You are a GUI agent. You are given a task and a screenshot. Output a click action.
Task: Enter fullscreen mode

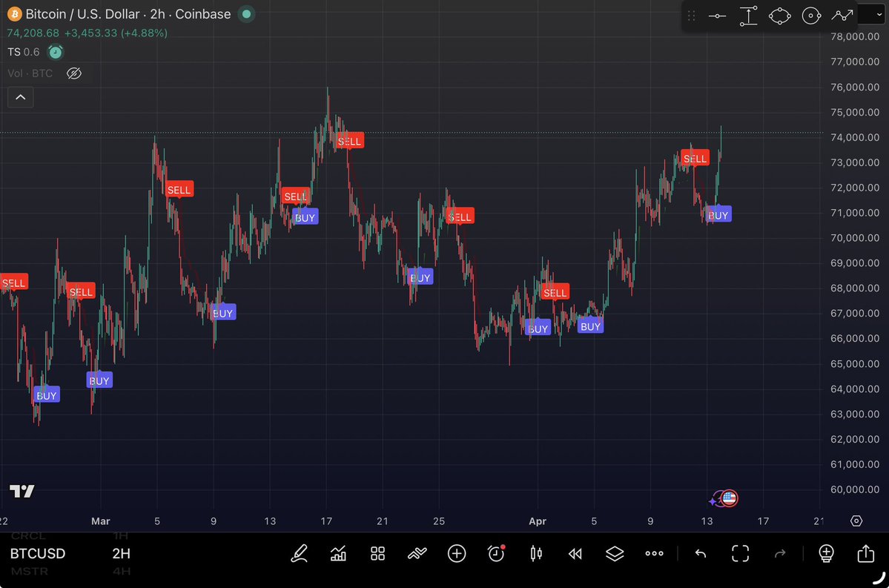click(x=741, y=553)
